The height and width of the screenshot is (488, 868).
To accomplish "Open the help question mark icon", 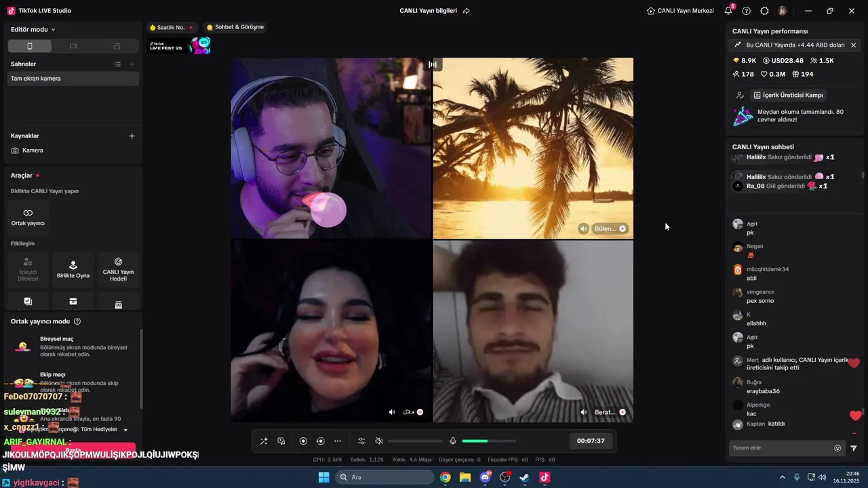I will [x=747, y=11].
